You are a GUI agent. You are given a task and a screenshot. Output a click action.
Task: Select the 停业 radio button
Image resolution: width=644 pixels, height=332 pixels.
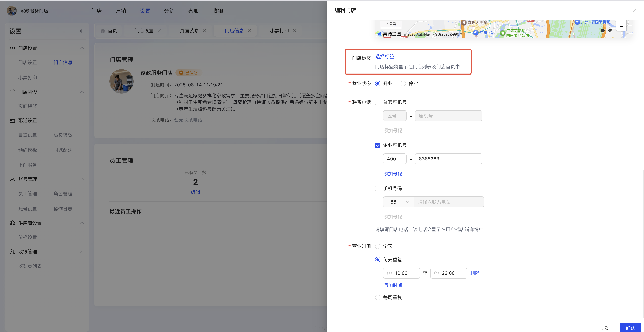[x=403, y=83]
